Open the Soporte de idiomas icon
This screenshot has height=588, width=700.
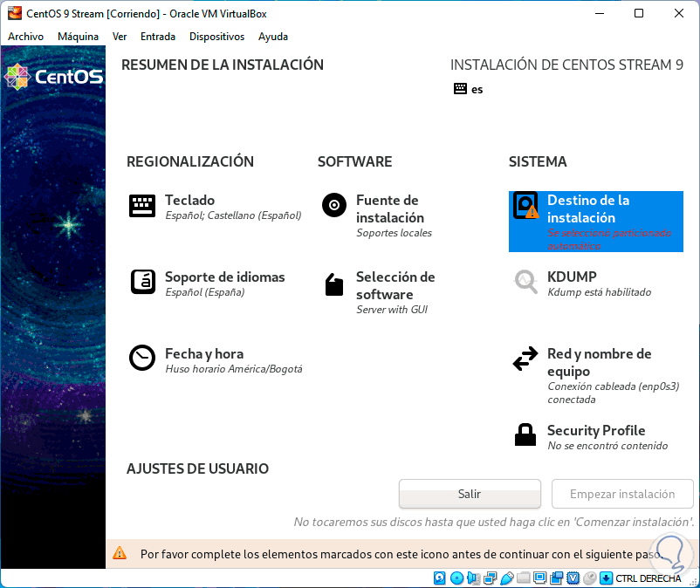pyautogui.click(x=143, y=282)
